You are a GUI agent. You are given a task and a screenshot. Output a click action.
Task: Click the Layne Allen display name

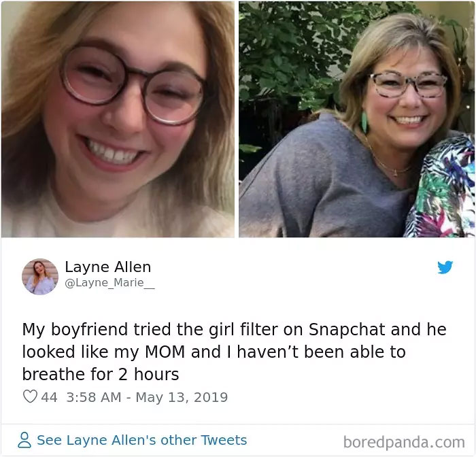[x=107, y=267]
